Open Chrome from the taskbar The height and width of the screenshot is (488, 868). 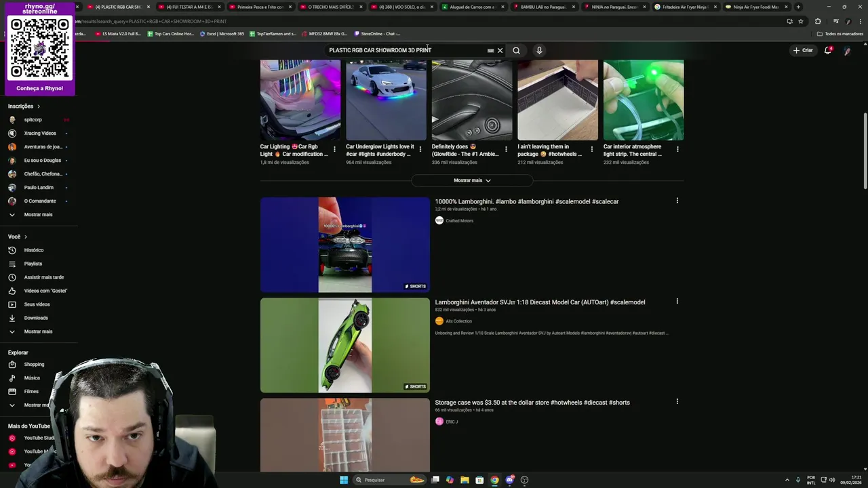(x=494, y=480)
